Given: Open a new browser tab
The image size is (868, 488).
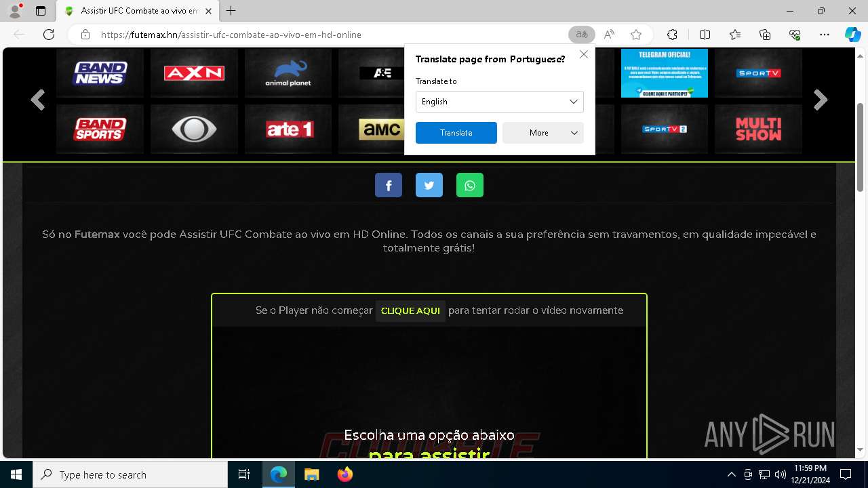Looking at the screenshot, I should coord(231,11).
